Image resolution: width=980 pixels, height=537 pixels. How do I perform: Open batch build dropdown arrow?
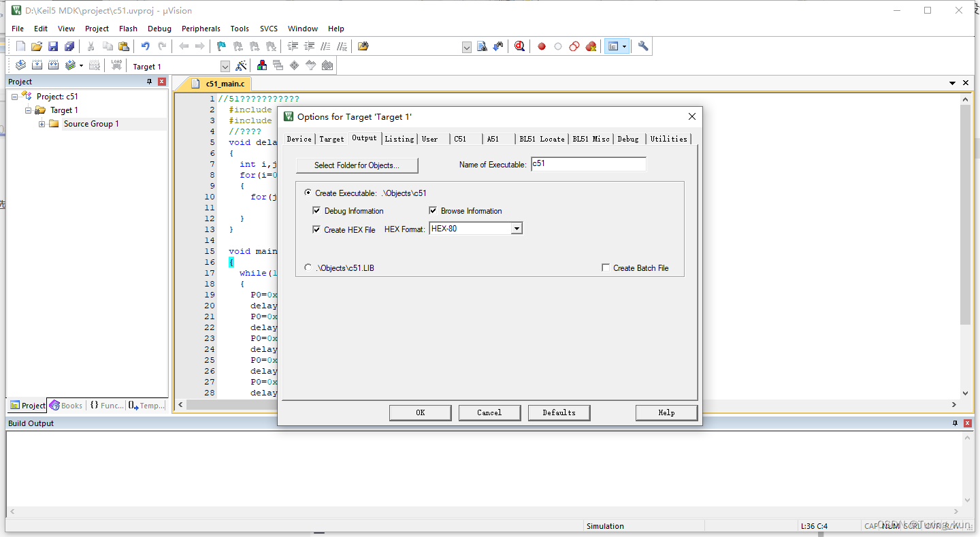pyautogui.click(x=81, y=66)
